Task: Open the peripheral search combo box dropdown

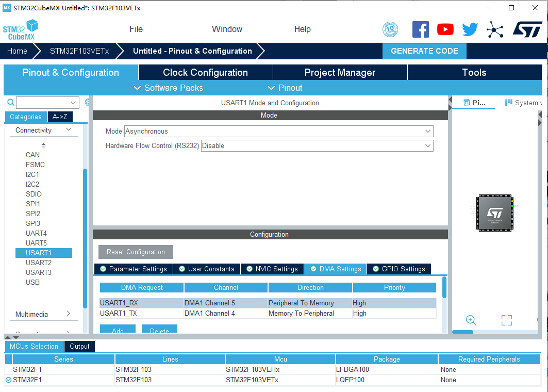Action: click(73, 103)
